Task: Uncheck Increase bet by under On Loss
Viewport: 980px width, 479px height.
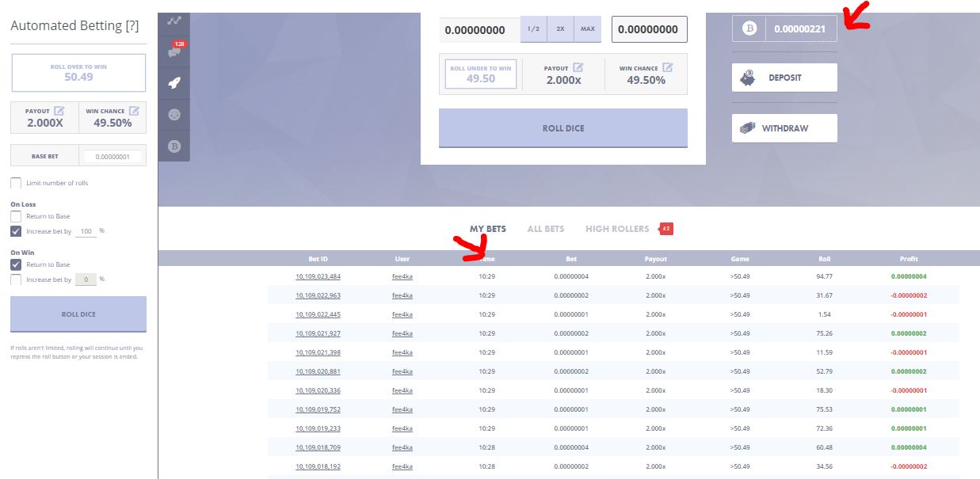Action: click(x=16, y=231)
